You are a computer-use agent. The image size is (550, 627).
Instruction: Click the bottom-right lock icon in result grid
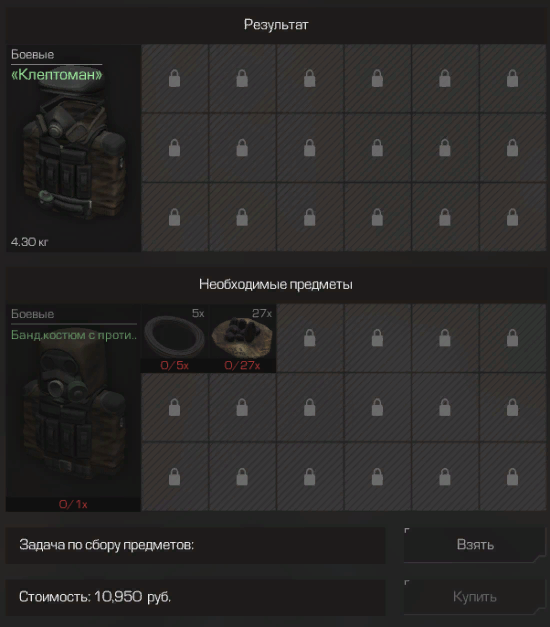point(512,217)
